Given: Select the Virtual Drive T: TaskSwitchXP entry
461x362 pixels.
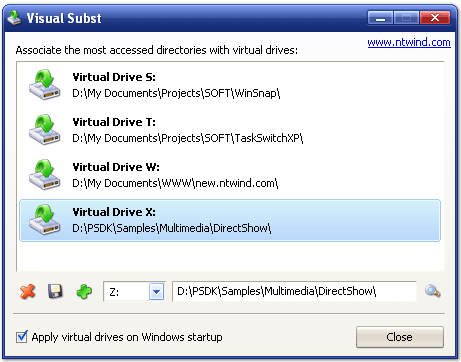Looking at the screenshot, I should (x=230, y=130).
